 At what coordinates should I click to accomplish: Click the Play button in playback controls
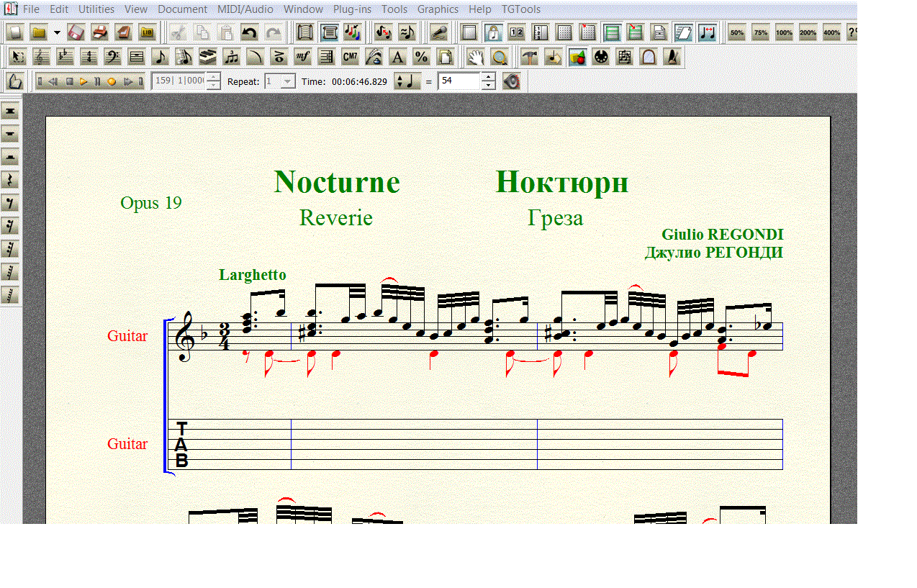pyautogui.click(x=83, y=81)
